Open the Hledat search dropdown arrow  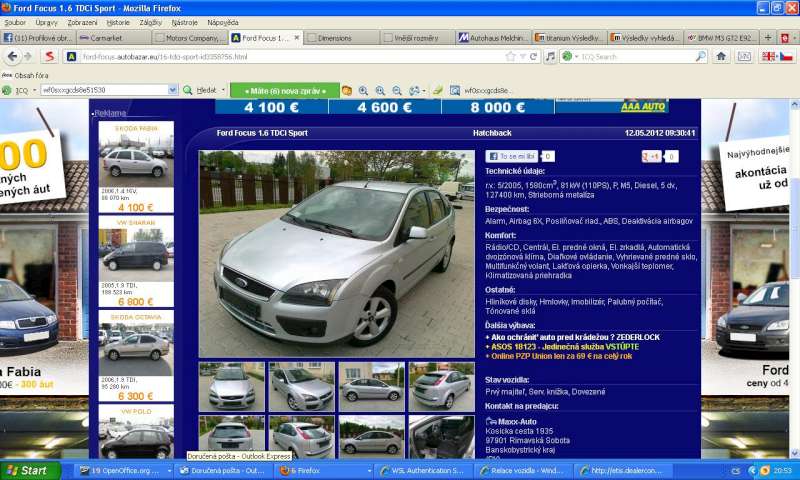point(222,90)
